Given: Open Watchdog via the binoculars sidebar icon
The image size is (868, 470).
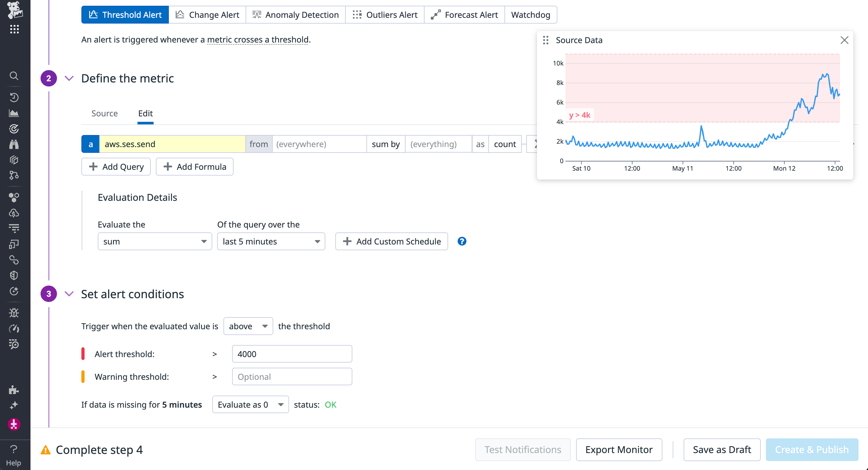Looking at the screenshot, I should [14, 144].
